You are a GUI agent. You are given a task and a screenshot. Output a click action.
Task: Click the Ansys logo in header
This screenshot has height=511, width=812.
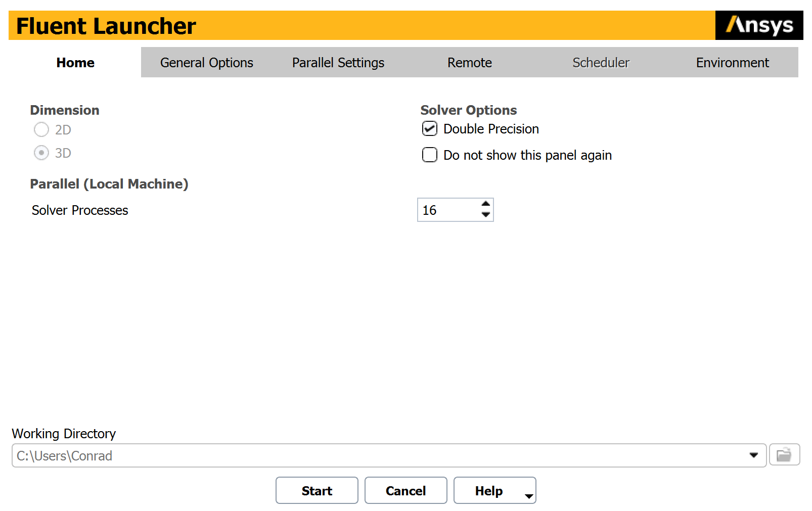click(x=759, y=25)
